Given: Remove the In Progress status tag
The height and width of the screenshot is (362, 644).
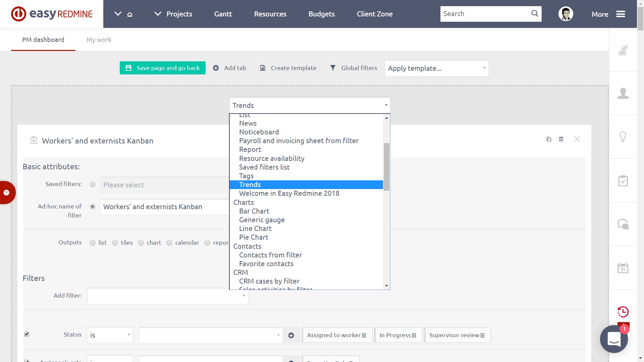Looking at the screenshot, I should click(414, 336).
